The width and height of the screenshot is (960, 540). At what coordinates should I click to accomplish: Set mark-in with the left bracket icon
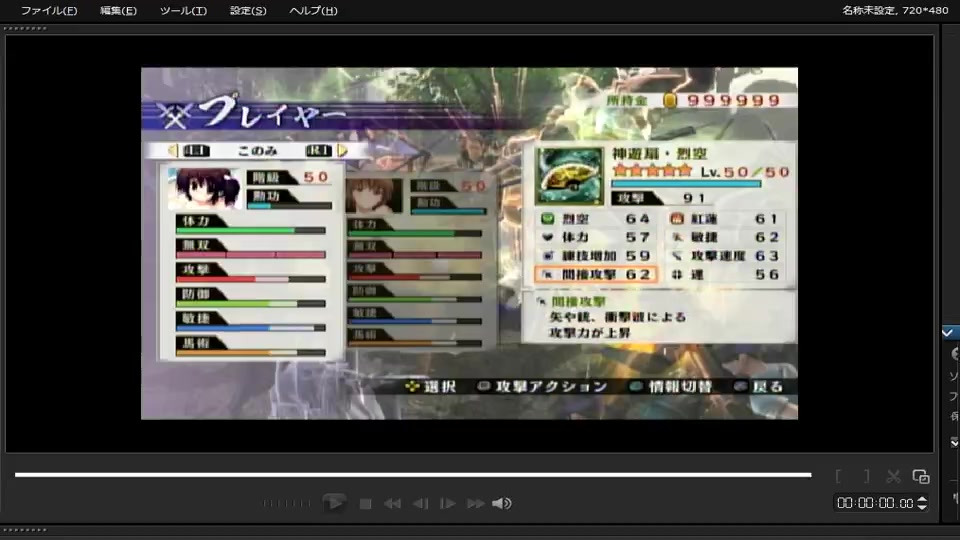click(838, 476)
